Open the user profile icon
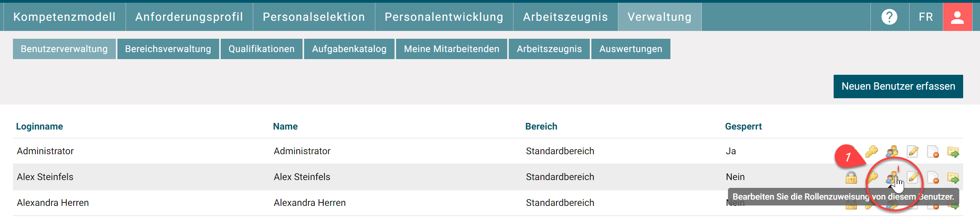The image size is (980, 218). tap(957, 17)
